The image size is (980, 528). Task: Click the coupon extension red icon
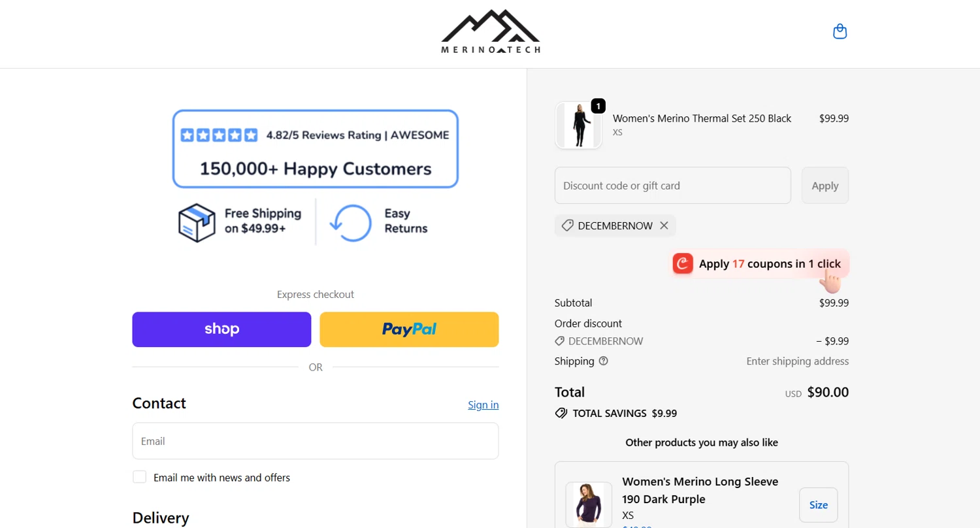(x=683, y=263)
